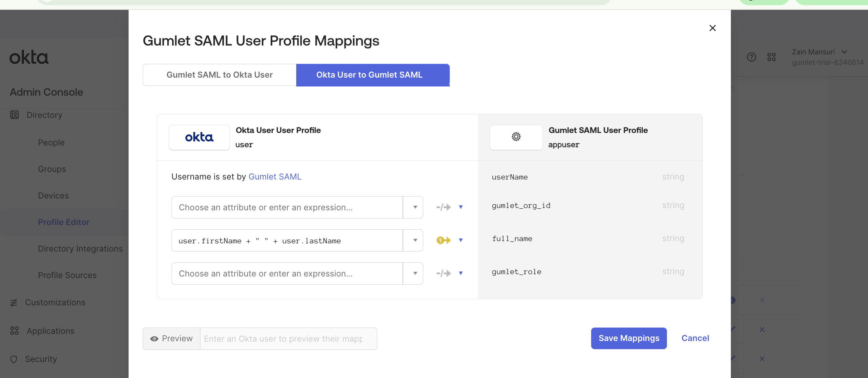Click the do-not-map arrow for gumlet_org_id
The height and width of the screenshot is (378, 868).
(443, 207)
